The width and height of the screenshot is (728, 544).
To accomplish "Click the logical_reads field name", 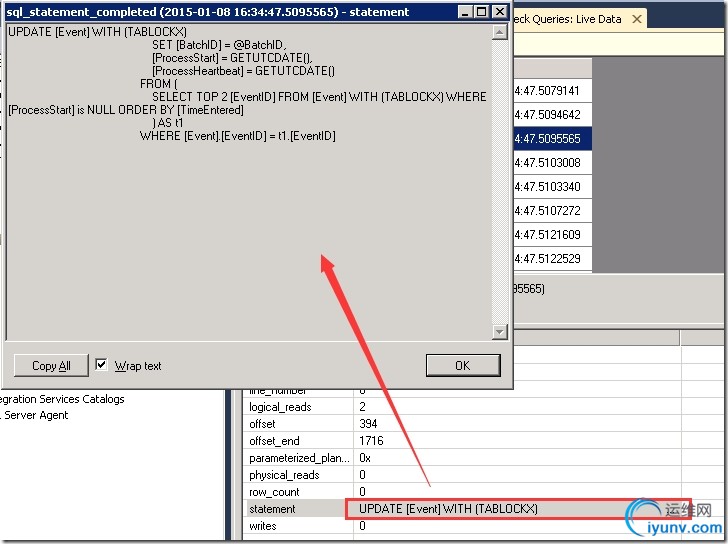I will pos(280,407).
